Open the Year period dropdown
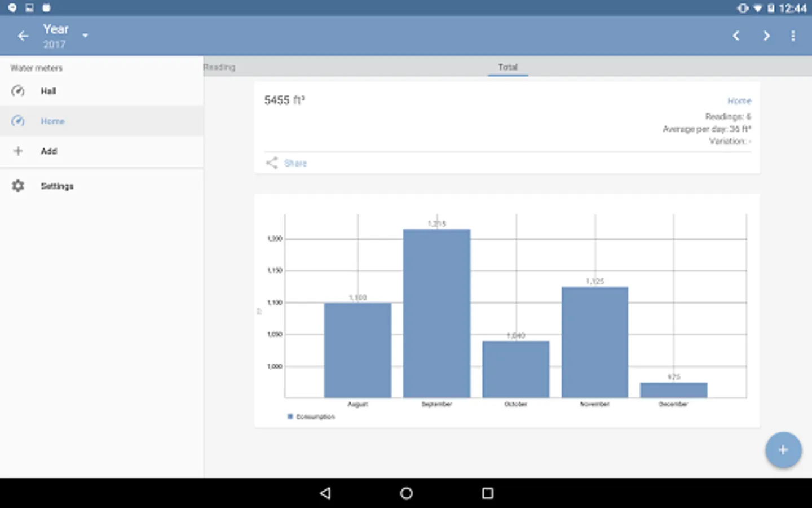Screen dimensions: 812x508 click(x=65, y=36)
